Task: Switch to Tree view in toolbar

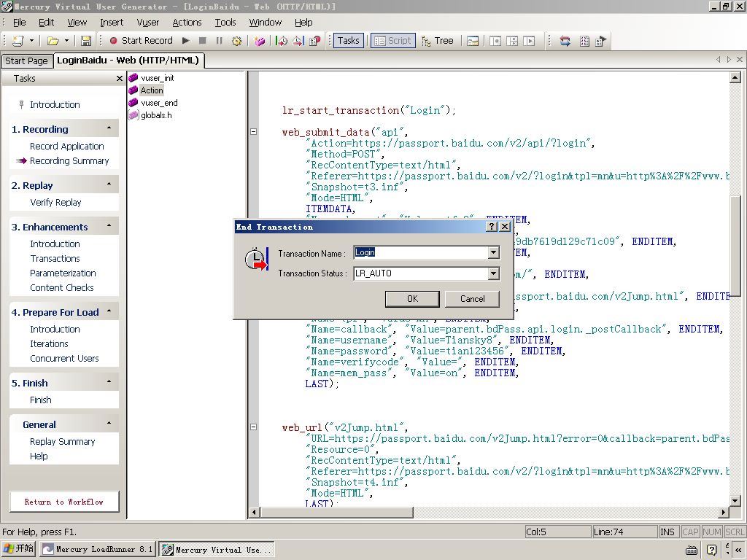Action: tap(438, 41)
